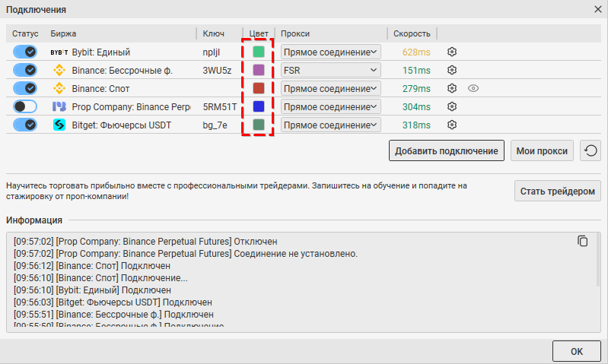The height and width of the screenshot is (364, 608).
Task: Turn off the Bitget: Фьючерсы USDT toggle
Action: coord(25,125)
